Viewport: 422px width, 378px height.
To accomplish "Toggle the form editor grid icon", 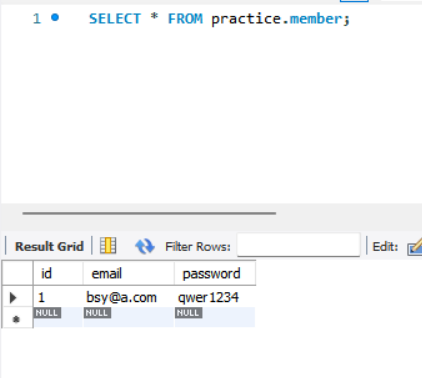I will click(x=108, y=246).
